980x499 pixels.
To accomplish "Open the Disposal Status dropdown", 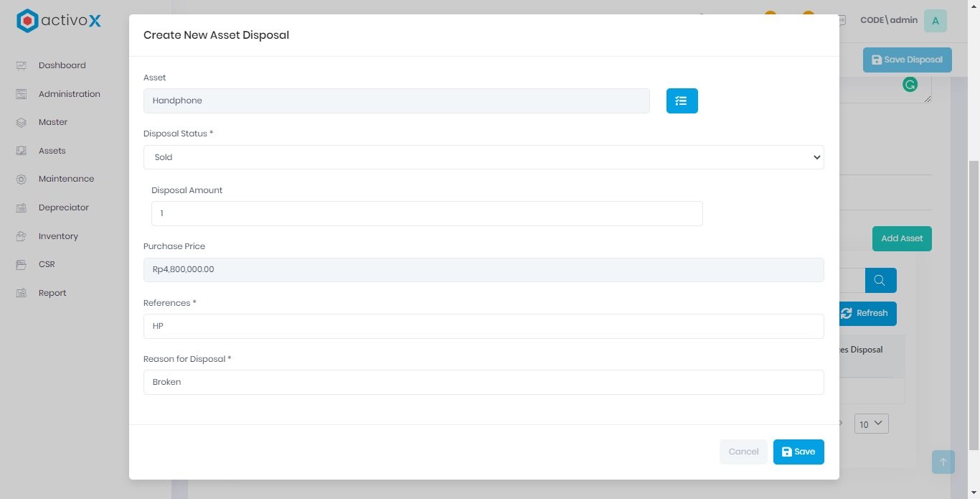I will tap(483, 157).
